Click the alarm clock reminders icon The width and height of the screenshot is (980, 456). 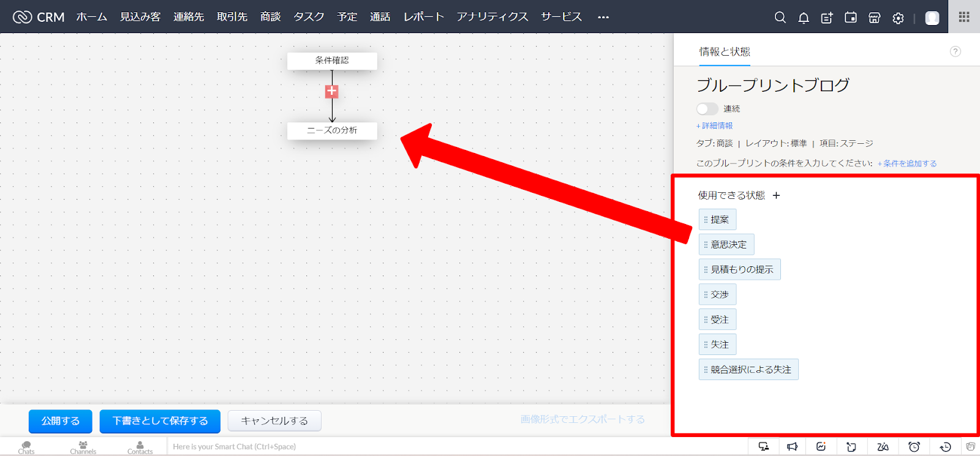click(914, 447)
